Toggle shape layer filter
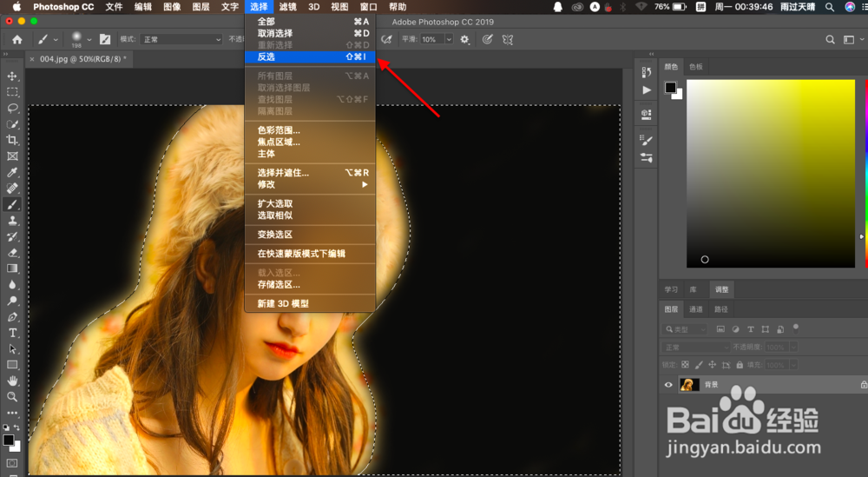 (765, 329)
